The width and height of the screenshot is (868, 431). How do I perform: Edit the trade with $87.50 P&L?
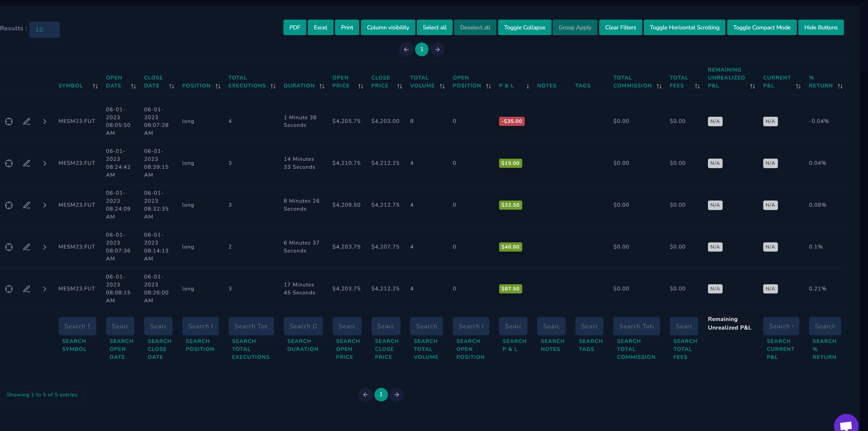point(27,289)
